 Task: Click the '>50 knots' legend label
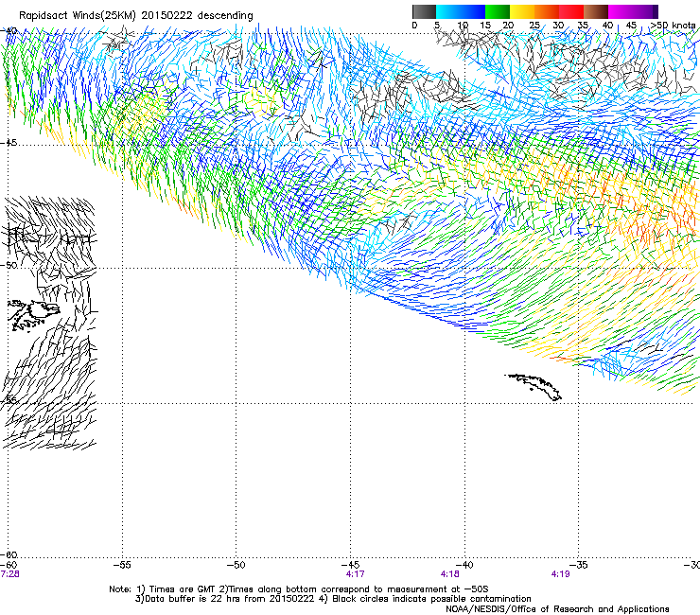673,26
